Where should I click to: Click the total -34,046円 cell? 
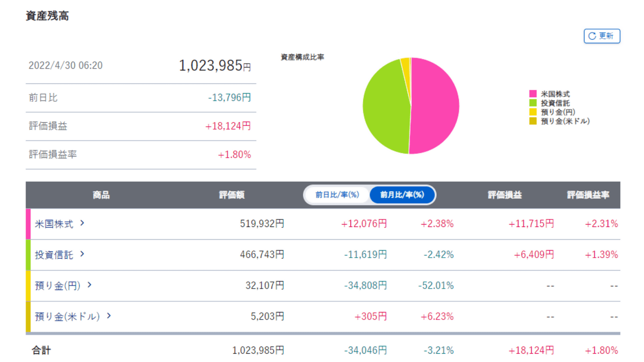click(365, 350)
